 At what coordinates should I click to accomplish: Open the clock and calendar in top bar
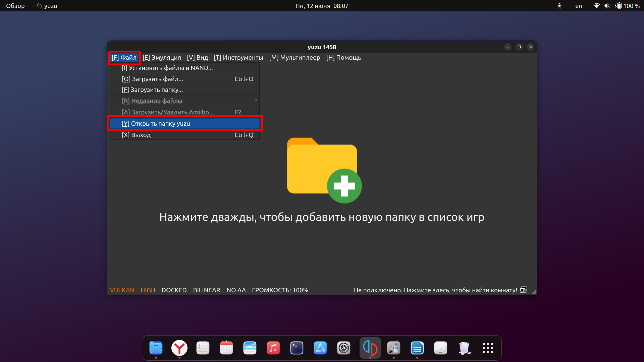pos(322,6)
